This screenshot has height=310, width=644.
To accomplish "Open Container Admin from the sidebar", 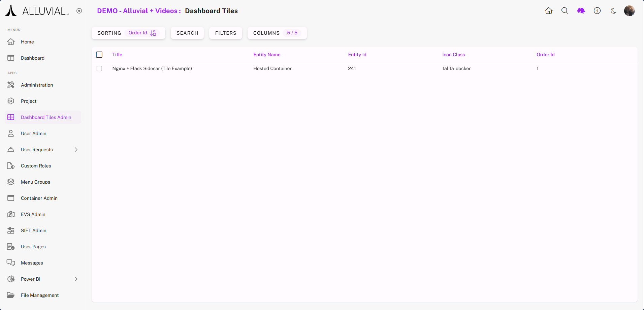I will pos(39,198).
